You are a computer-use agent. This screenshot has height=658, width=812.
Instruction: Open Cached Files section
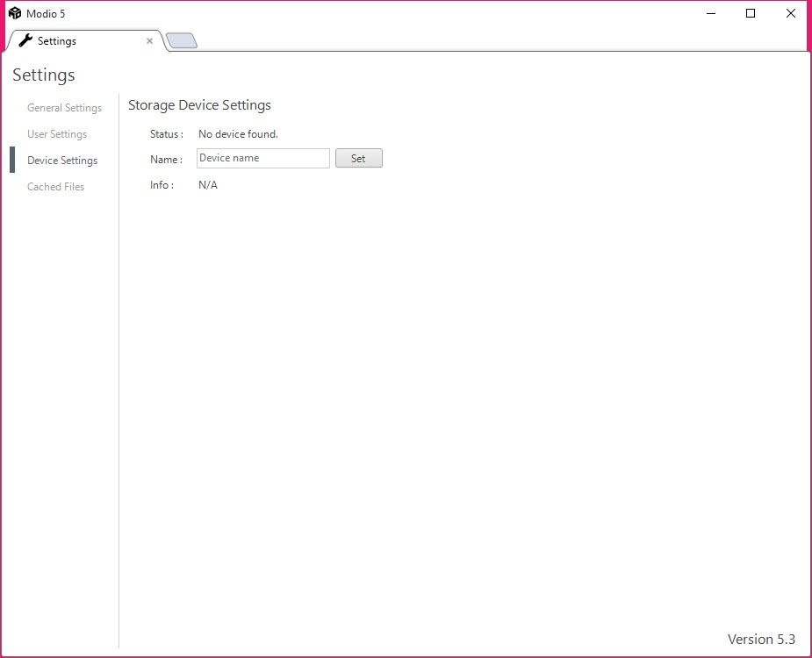click(55, 187)
